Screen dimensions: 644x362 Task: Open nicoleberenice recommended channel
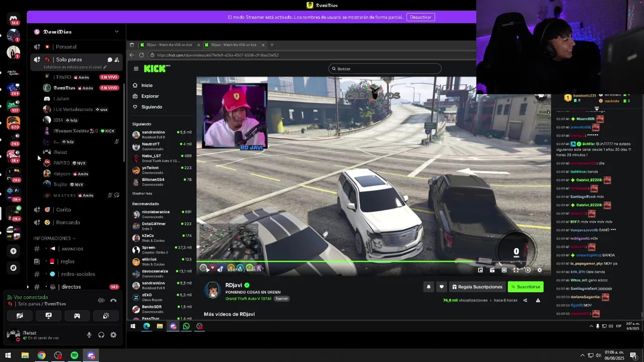tap(162, 214)
